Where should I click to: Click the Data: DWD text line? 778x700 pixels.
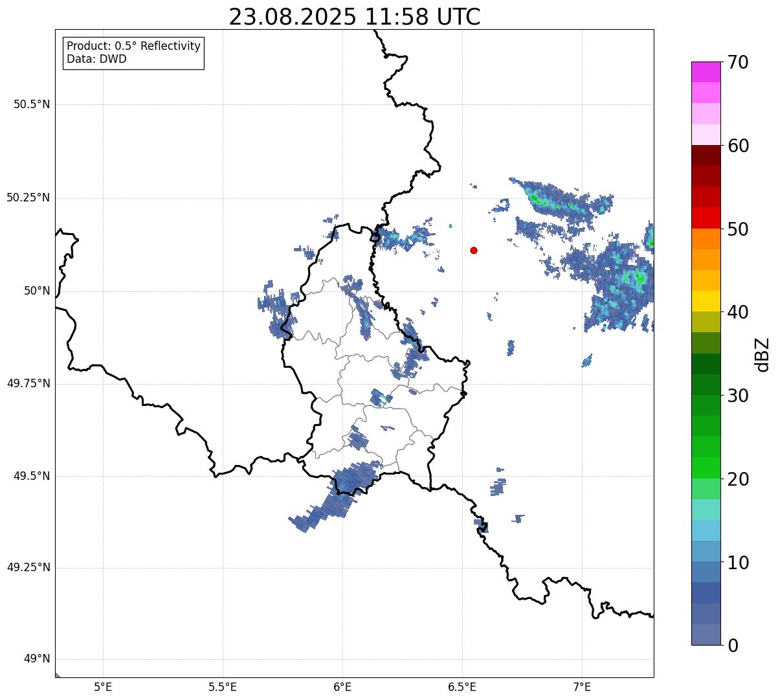click(x=97, y=60)
